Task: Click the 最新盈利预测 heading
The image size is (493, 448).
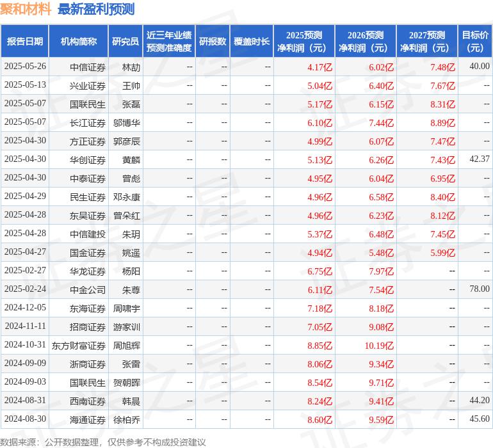Action: point(96,9)
